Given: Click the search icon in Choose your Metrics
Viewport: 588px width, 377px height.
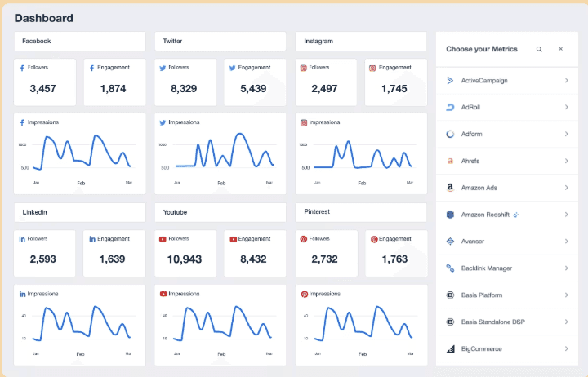Looking at the screenshot, I should point(539,49).
